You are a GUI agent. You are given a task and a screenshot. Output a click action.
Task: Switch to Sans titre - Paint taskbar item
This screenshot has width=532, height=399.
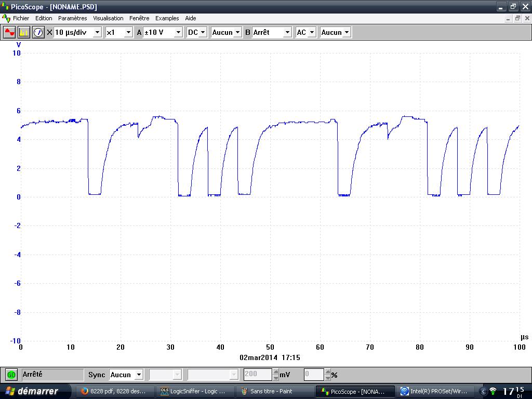click(x=275, y=391)
